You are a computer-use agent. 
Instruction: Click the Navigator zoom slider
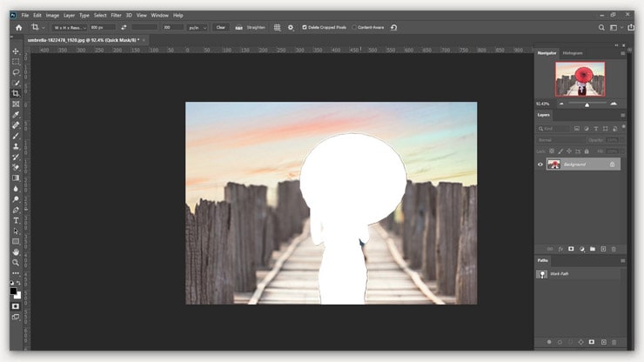[x=586, y=104]
